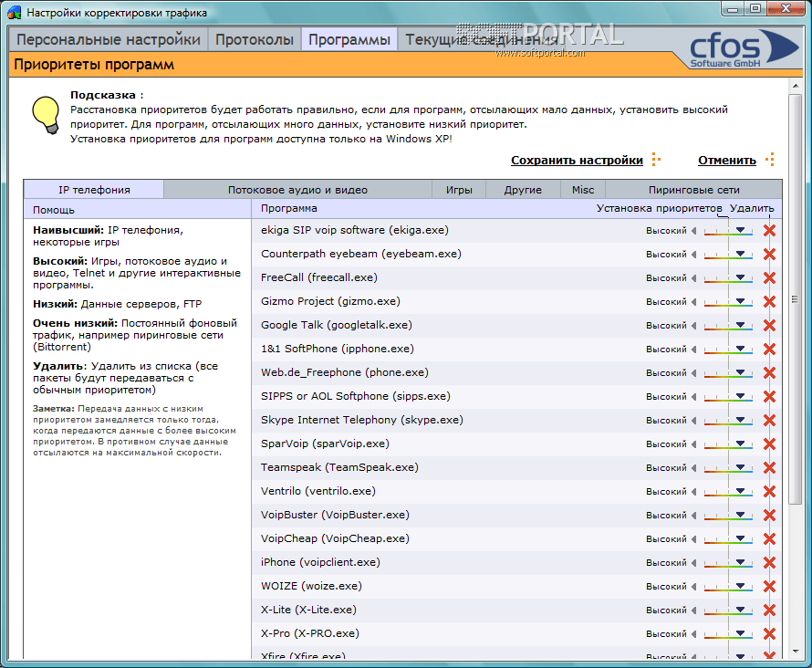Click the left priority arrow for ekiga
This screenshot has height=668, width=812.
click(x=694, y=231)
